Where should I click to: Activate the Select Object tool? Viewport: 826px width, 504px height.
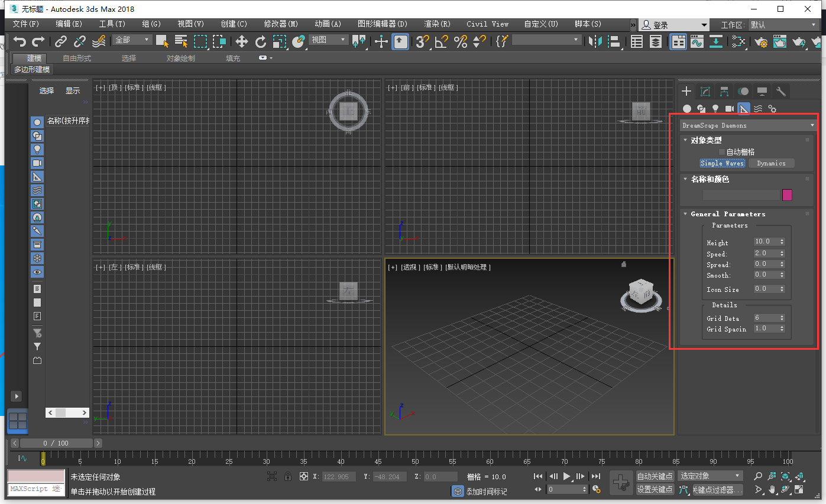(x=163, y=41)
